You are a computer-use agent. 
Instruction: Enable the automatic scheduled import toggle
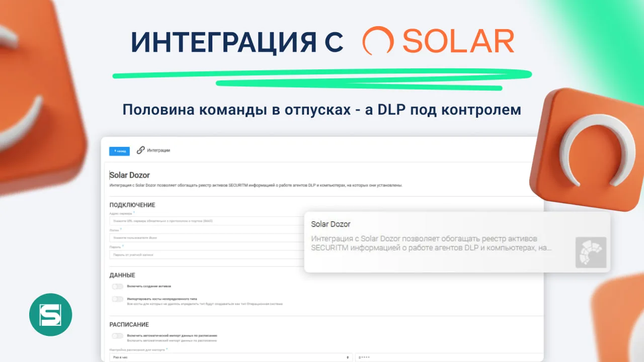118,336
